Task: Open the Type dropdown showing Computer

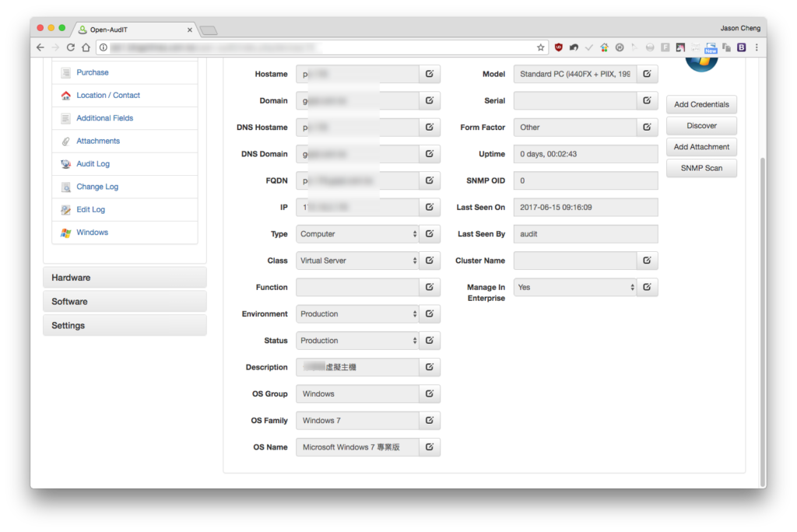Action: pyautogui.click(x=357, y=234)
